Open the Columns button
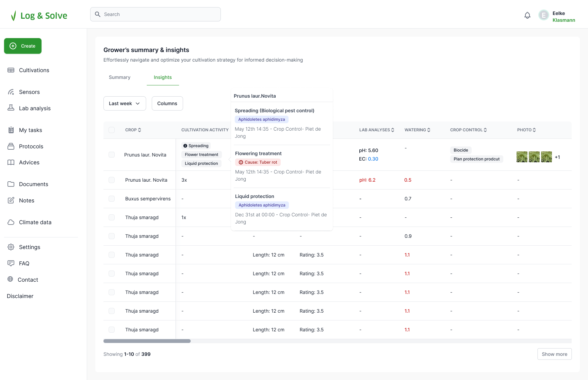 [167, 103]
